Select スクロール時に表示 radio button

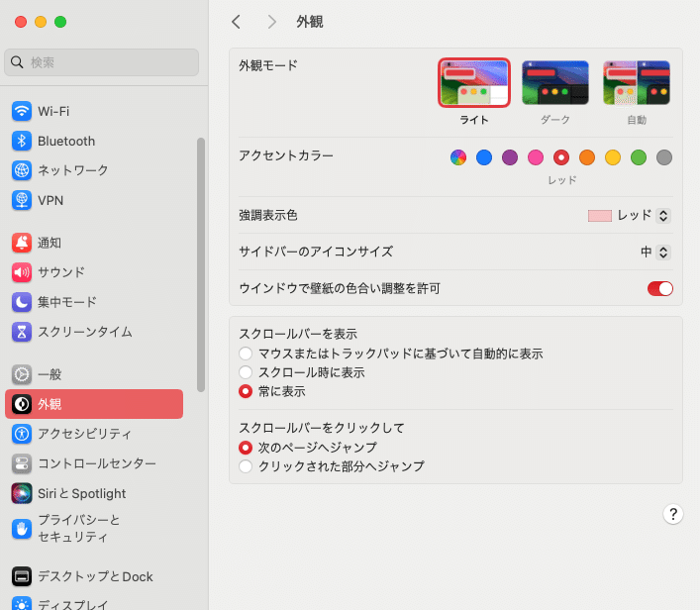pyautogui.click(x=246, y=372)
